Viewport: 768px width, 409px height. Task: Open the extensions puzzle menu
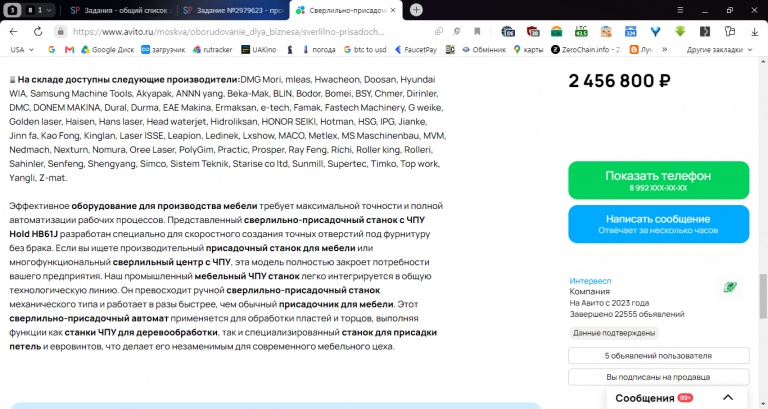[x=730, y=31]
